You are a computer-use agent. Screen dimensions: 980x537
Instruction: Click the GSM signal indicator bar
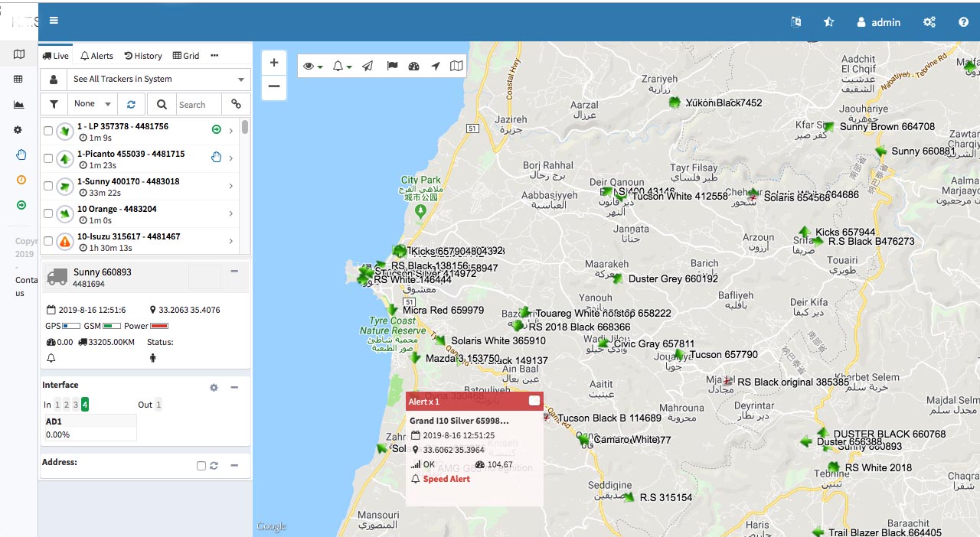(112, 326)
